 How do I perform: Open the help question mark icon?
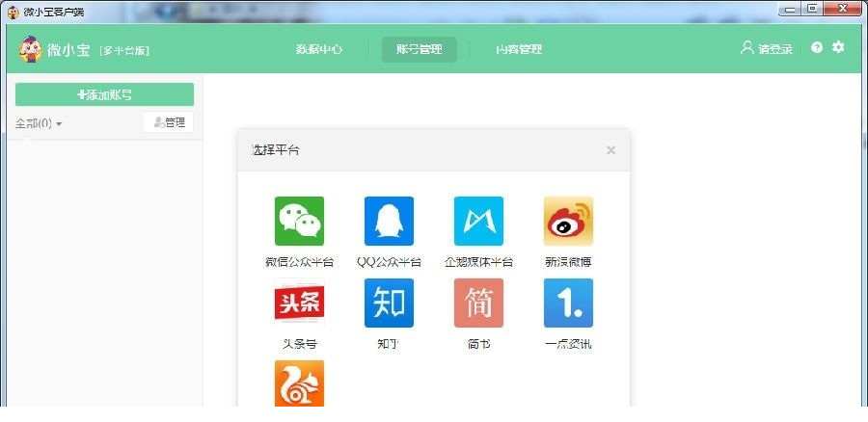point(817,47)
